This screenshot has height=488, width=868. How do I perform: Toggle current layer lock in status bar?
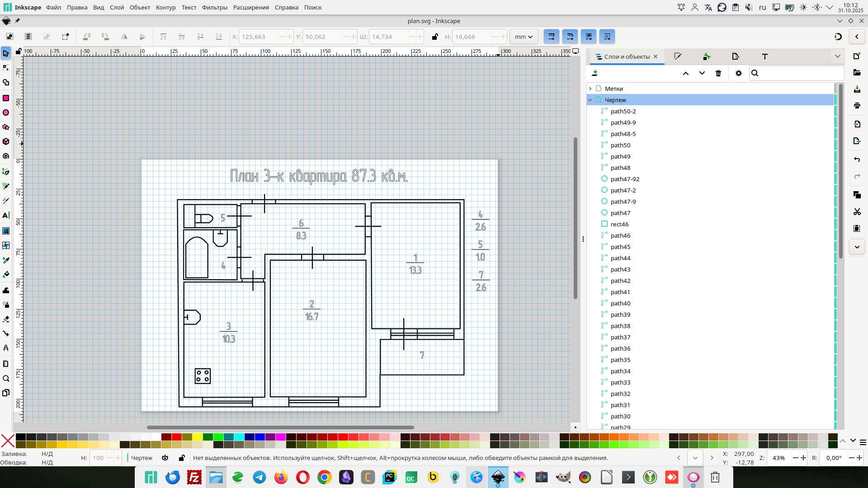click(182, 458)
